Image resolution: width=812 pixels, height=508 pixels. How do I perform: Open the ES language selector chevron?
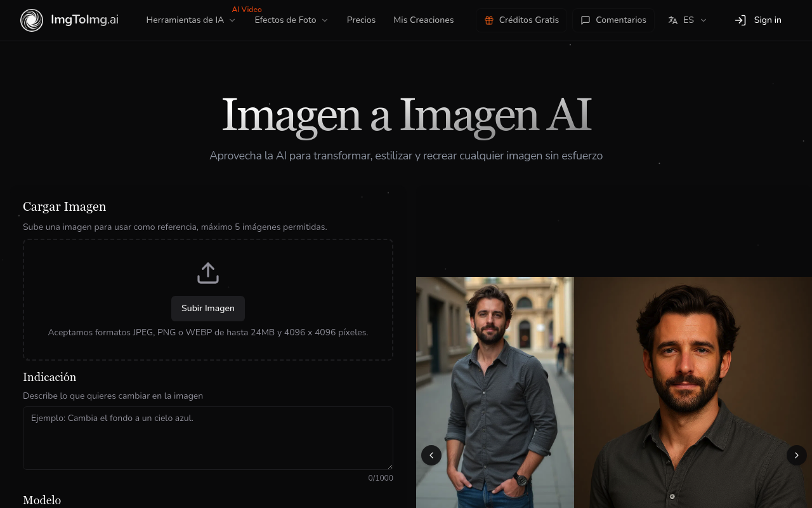pos(703,20)
